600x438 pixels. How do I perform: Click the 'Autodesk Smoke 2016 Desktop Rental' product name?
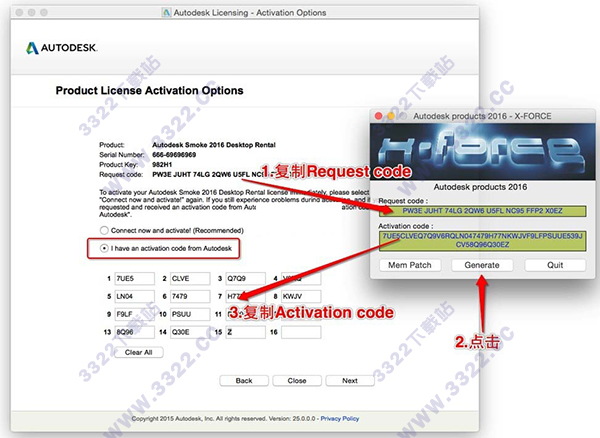(214, 145)
